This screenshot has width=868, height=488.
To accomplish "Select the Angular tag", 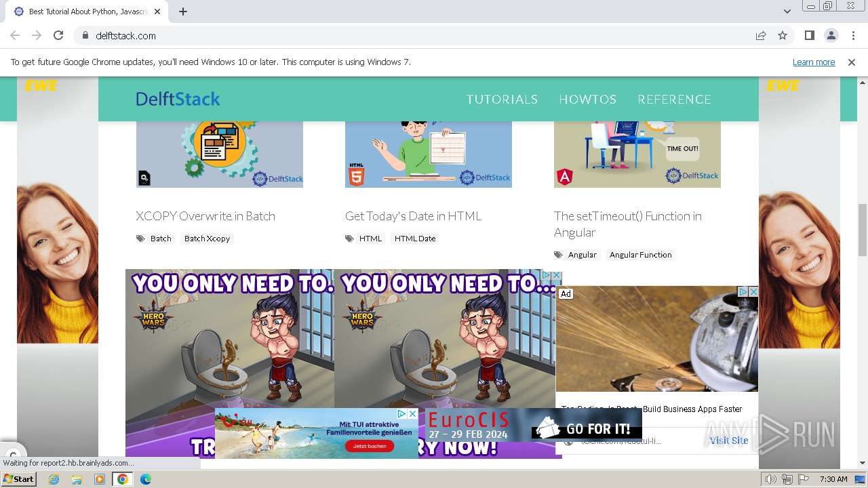I will 583,254.
